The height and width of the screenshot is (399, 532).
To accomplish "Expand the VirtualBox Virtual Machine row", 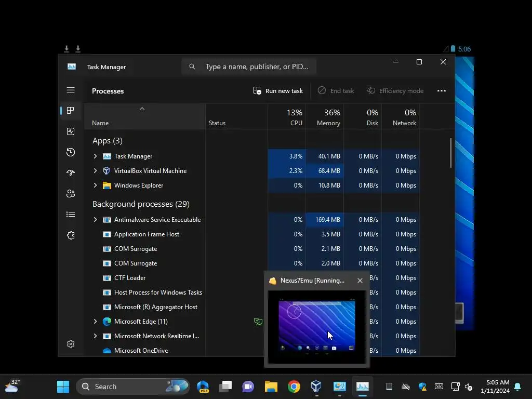I will coord(96,170).
